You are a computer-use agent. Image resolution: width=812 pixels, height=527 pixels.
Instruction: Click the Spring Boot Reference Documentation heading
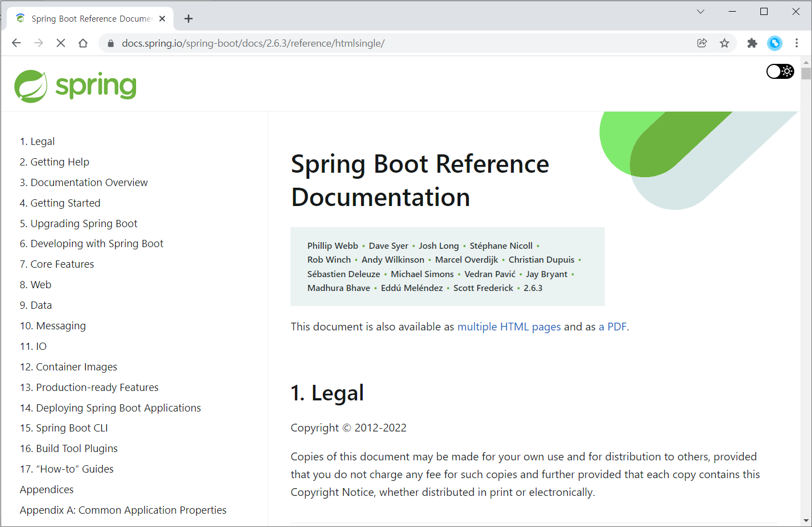[x=420, y=180]
